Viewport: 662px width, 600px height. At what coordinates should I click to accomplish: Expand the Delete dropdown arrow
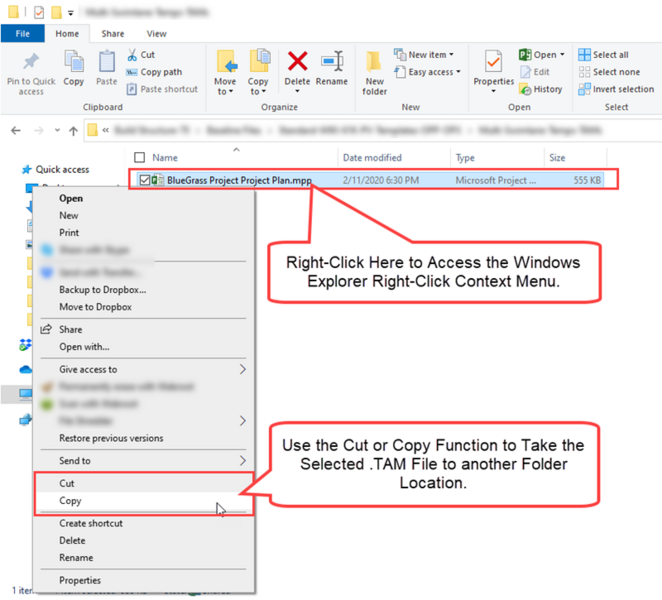[297, 91]
